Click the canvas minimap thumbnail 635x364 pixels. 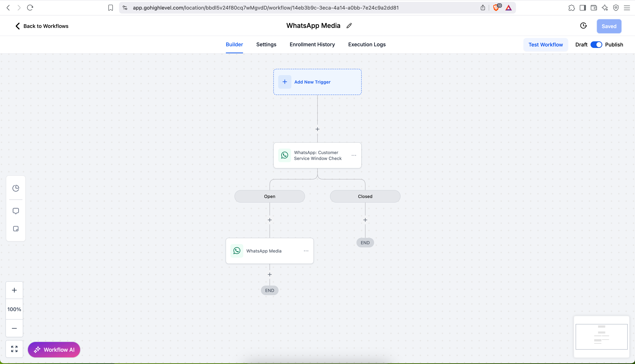(601, 336)
